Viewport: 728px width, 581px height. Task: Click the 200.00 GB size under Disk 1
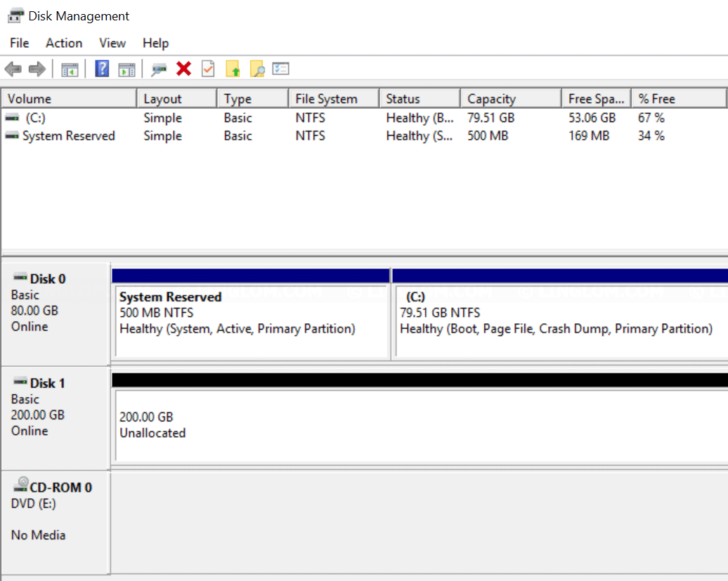point(38,415)
